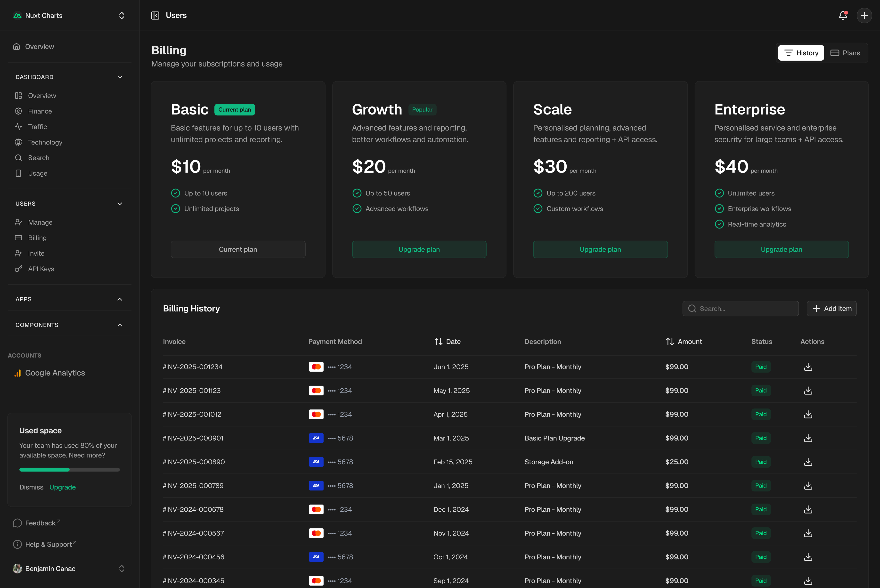Collapse the DASHBOARD section
Image resolution: width=880 pixels, height=588 pixels.
[120, 77]
